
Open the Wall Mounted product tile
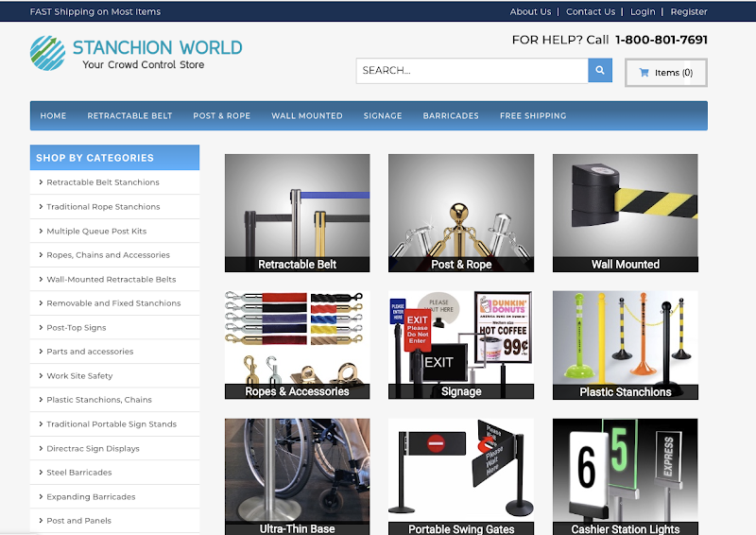click(x=626, y=213)
